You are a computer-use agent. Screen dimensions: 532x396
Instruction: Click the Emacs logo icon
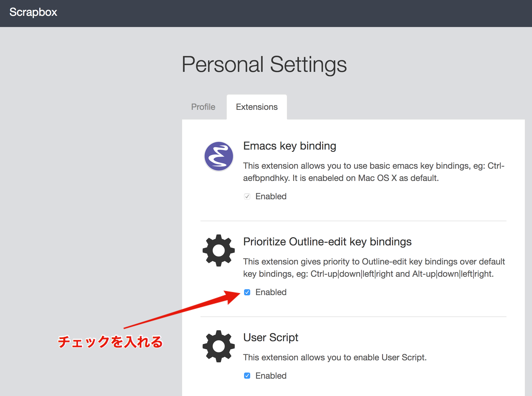219,156
